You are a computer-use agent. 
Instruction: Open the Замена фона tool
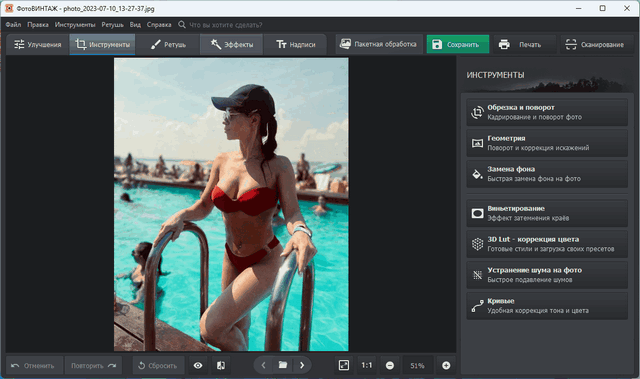coord(547,174)
